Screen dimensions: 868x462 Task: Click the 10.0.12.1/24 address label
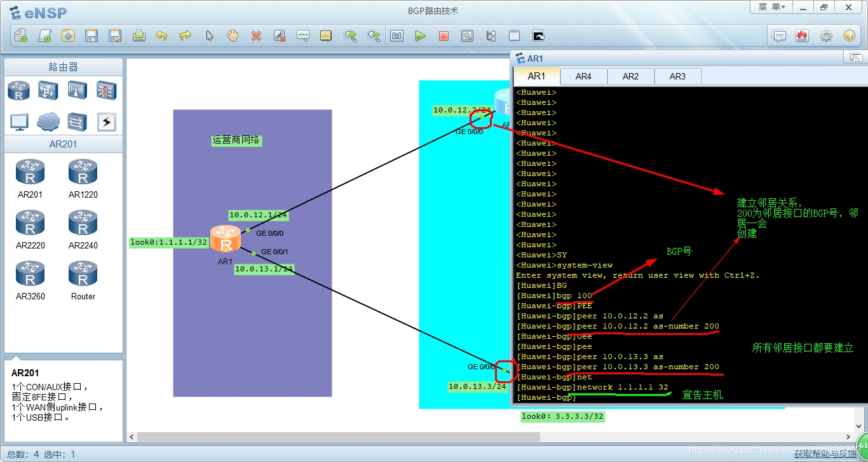(258, 215)
